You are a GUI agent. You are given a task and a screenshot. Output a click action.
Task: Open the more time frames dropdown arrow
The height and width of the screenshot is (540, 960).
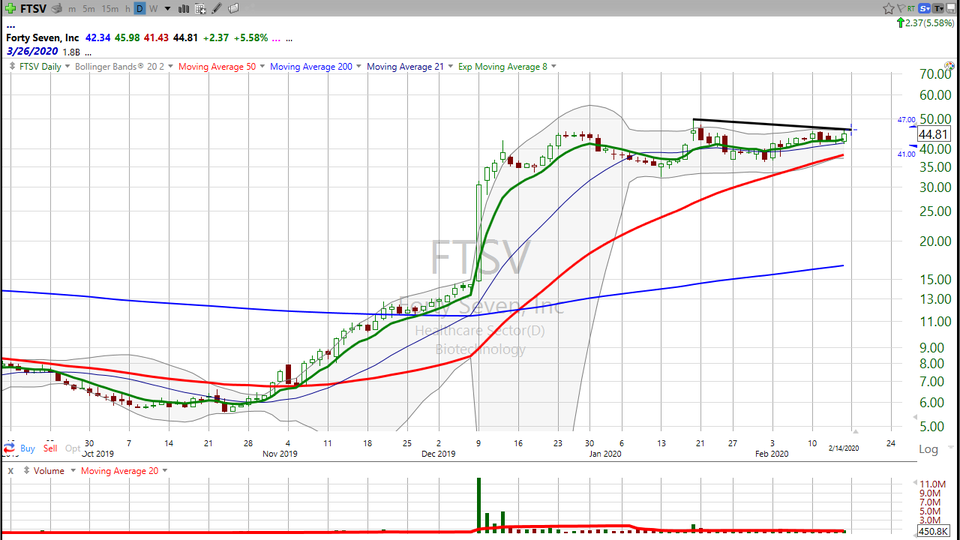pyautogui.click(x=167, y=9)
